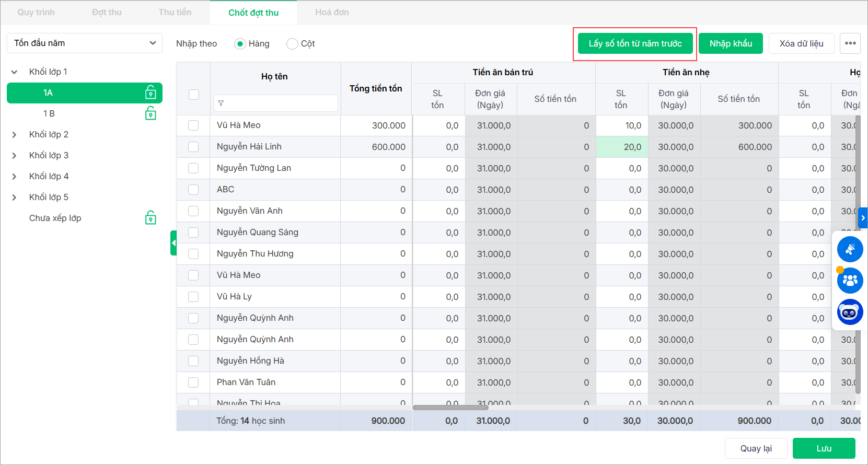The width and height of the screenshot is (868, 465).
Task: Click the filter icon under Họ tên
Action: [x=221, y=103]
